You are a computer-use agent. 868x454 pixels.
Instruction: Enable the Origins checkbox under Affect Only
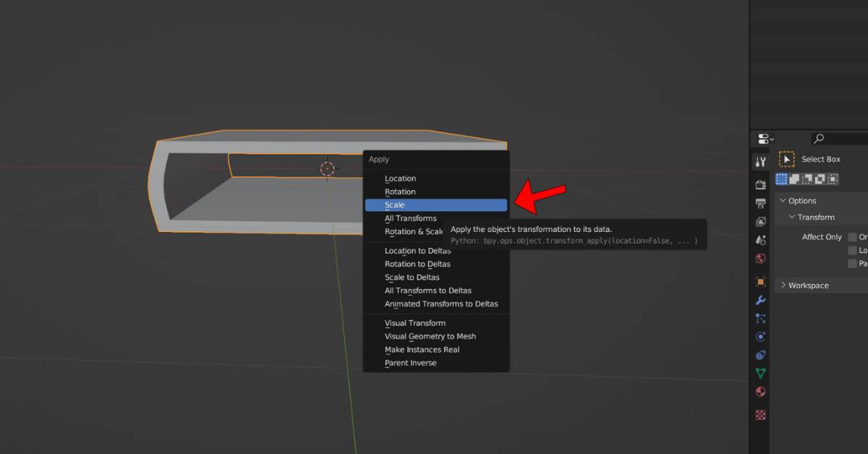(x=852, y=237)
